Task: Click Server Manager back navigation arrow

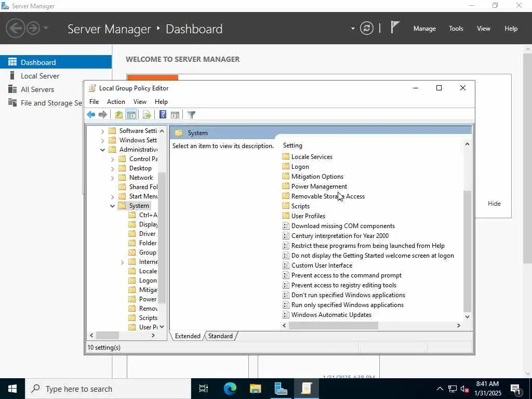Action: [x=15, y=28]
